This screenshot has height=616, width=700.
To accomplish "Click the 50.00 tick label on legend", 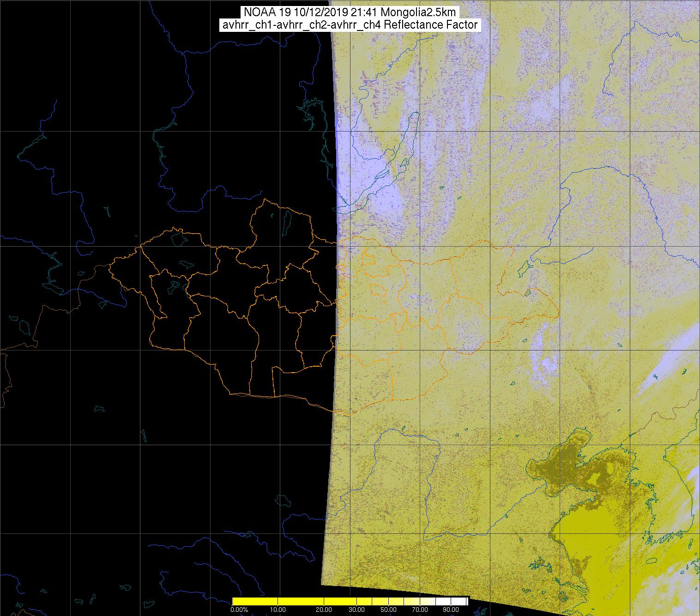I will coord(388,610).
